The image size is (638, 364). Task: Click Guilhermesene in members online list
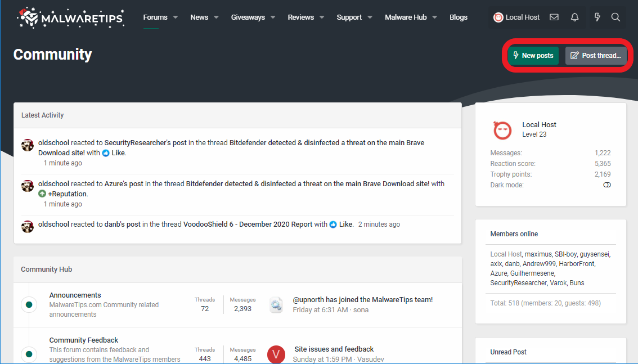tap(532, 273)
